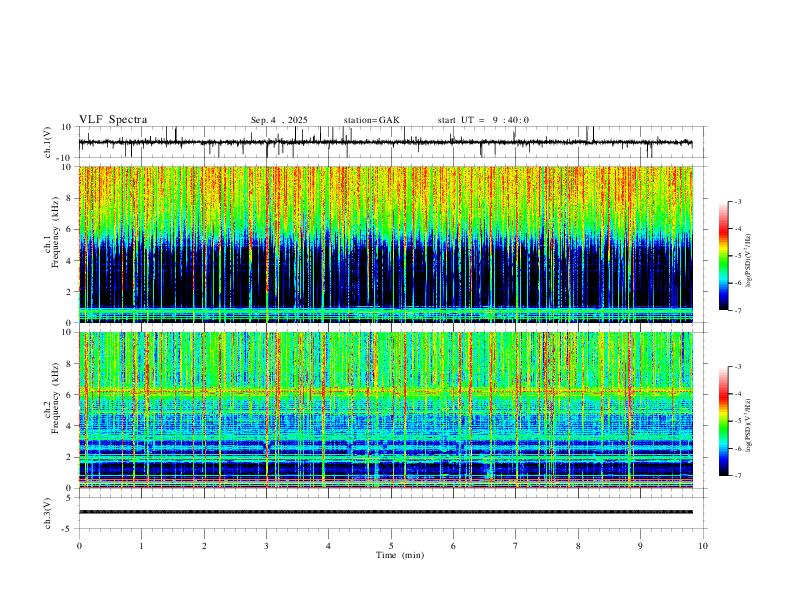The height and width of the screenshot is (612, 792).
Task: Click the "-5" label on lower color bar
Action: click(x=737, y=421)
